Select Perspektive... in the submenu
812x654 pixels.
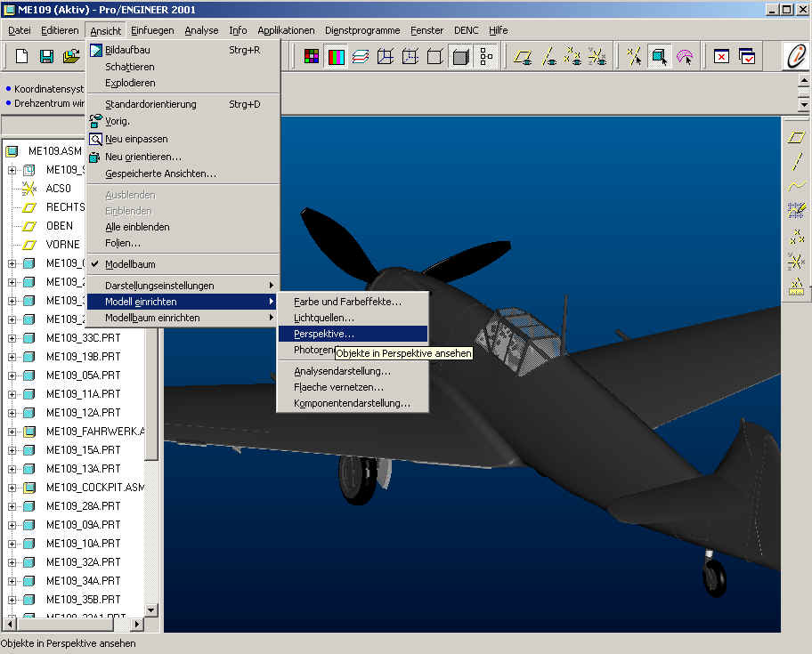coord(353,335)
